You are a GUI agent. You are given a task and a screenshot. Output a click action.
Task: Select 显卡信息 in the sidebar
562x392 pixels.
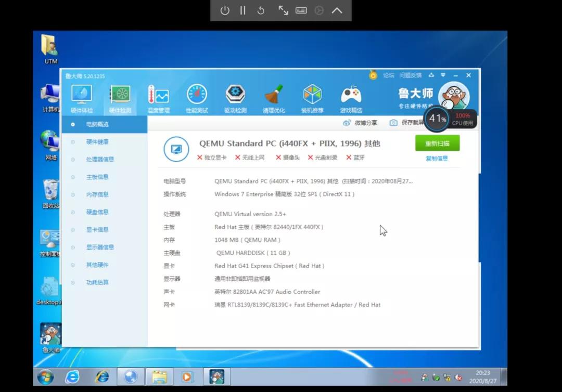[96, 229]
